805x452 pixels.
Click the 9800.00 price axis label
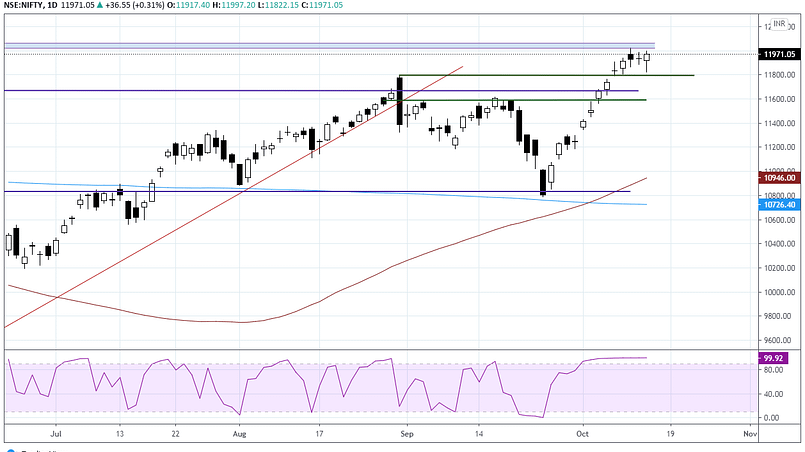tap(779, 316)
